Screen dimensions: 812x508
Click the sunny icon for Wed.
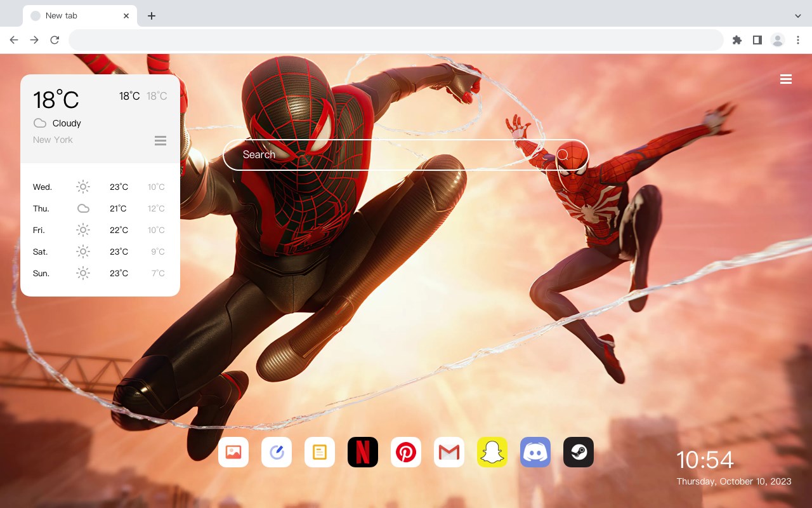83,187
